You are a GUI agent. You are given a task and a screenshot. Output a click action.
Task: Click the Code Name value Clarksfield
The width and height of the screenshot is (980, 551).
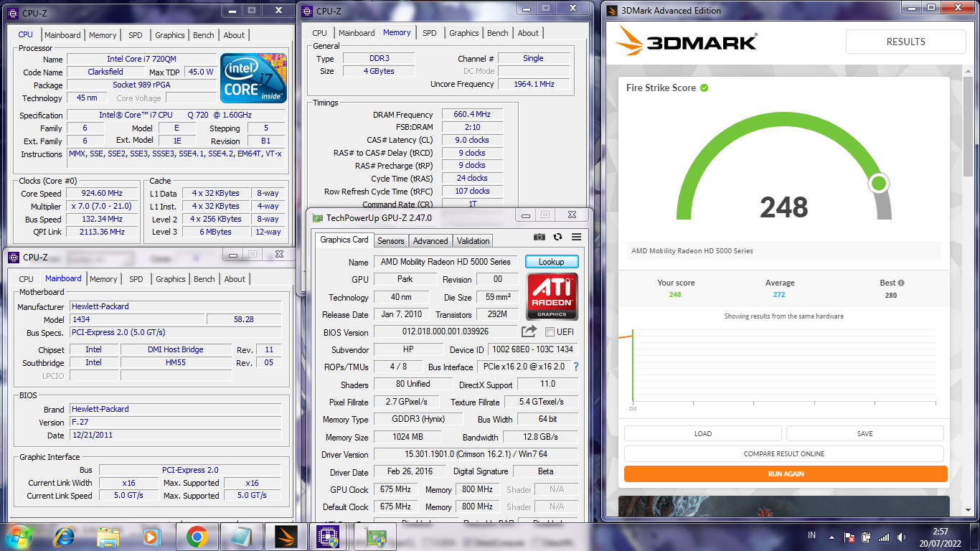105,72
